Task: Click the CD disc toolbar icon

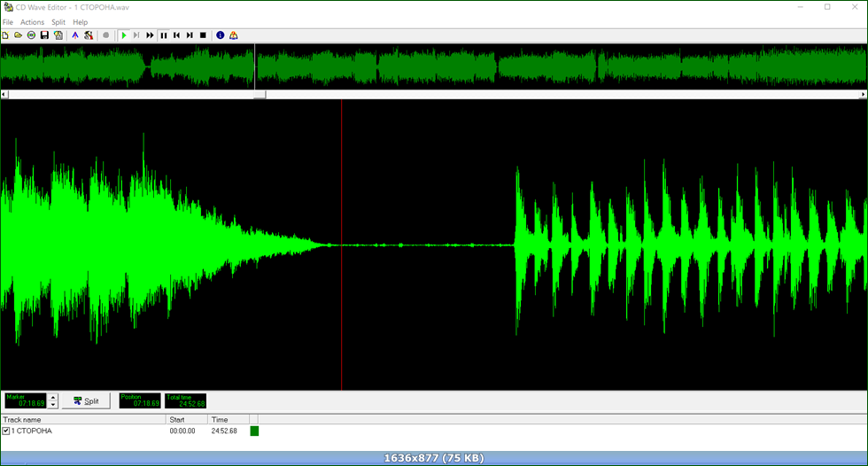Action: [32, 35]
